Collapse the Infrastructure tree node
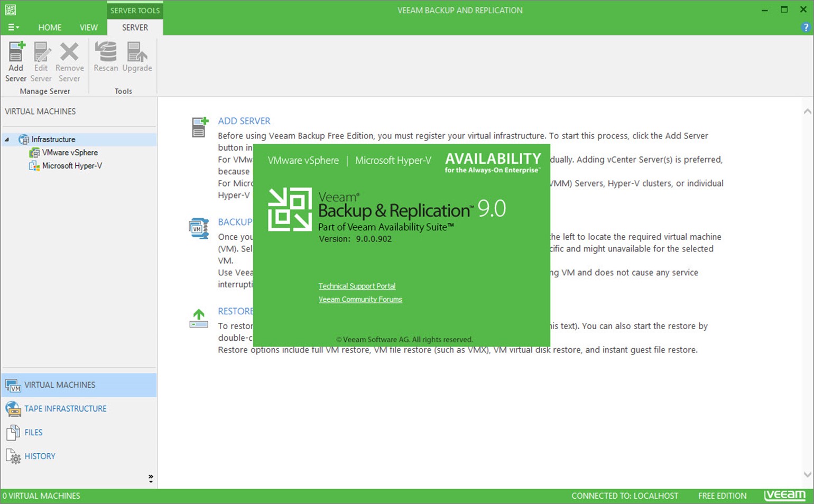Screen dimensions: 814x504 [7, 139]
